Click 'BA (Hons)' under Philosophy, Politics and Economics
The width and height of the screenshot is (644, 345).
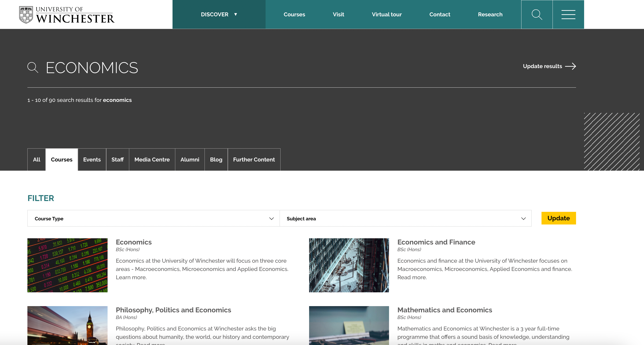[126, 317]
